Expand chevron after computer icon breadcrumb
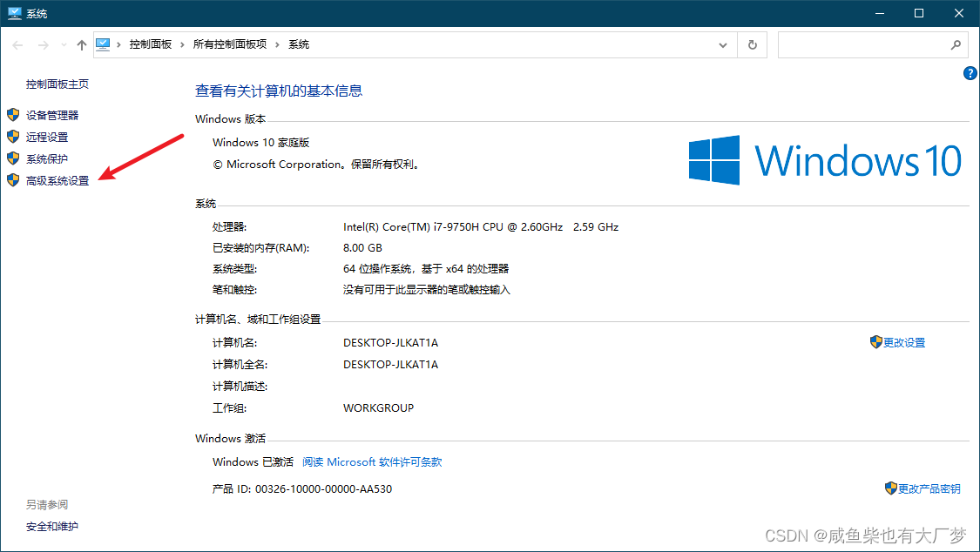The image size is (980, 552). [118, 44]
